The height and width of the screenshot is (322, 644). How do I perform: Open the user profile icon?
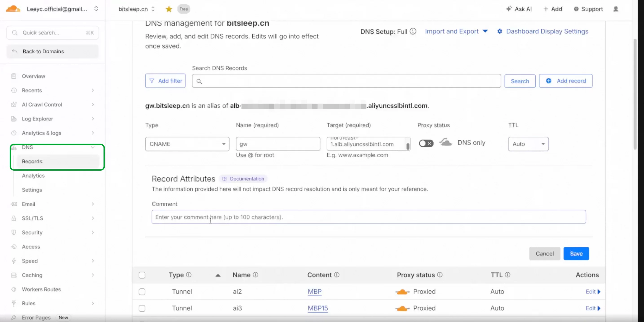tap(616, 9)
